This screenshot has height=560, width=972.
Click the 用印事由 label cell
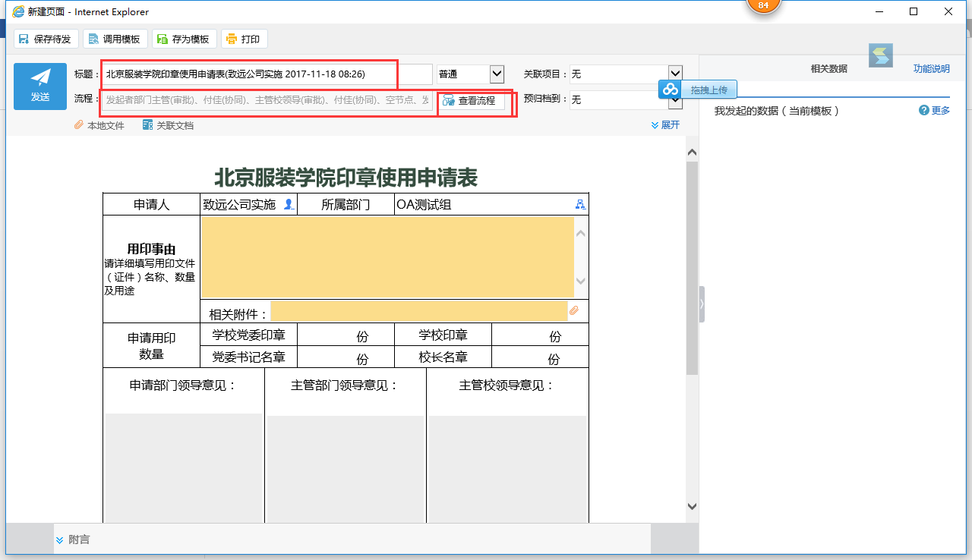(x=152, y=269)
